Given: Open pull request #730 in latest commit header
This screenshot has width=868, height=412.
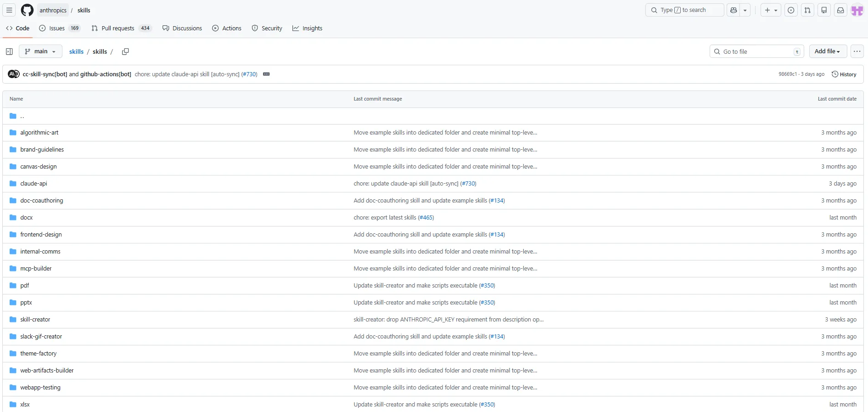Looking at the screenshot, I should 249,74.
